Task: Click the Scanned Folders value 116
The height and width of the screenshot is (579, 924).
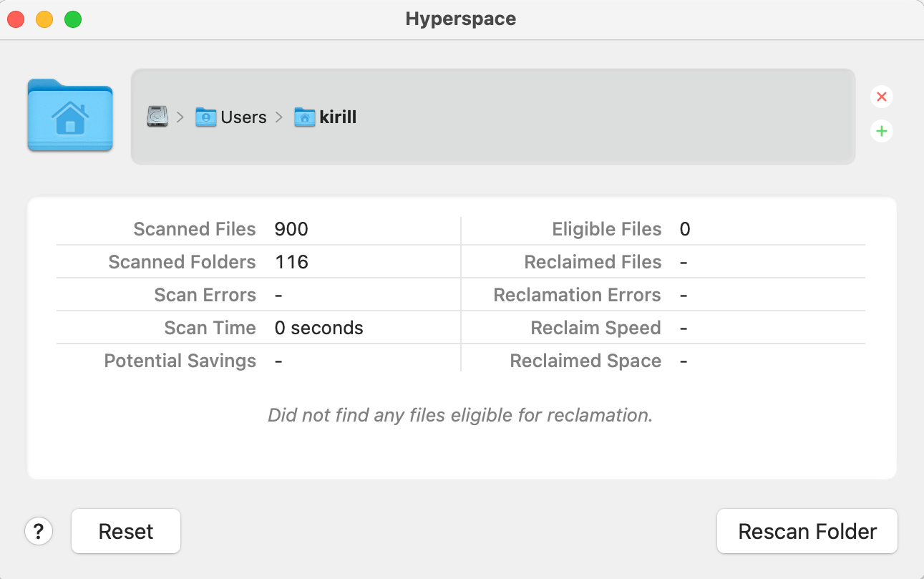Action: pyautogui.click(x=291, y=262)
